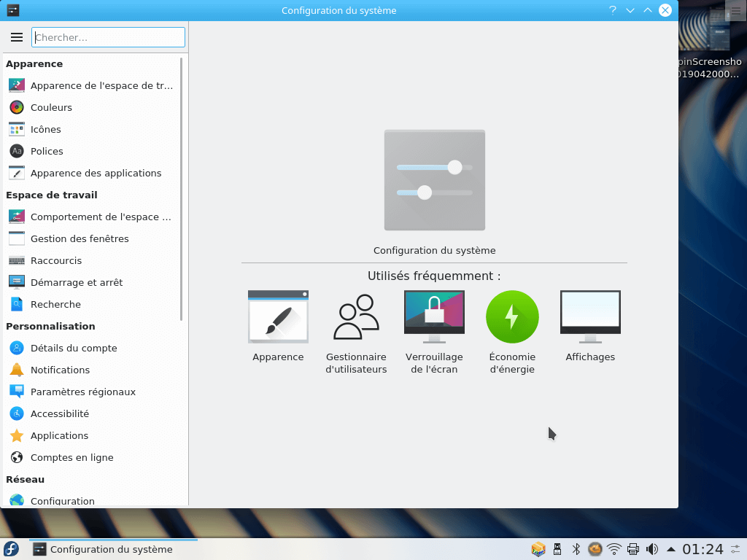Select Gestion des fenêtres
The width and height of the screenshot is (747, 560).
(x=93, y=239)
